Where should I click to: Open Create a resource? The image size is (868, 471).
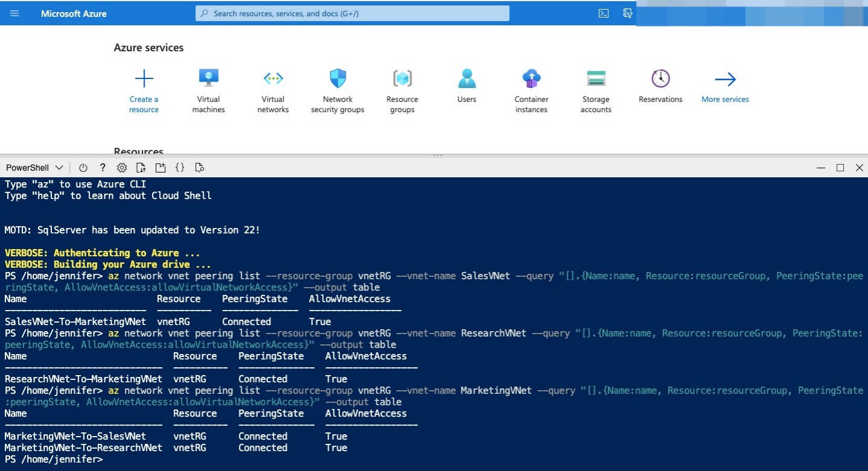click(144, 91)
